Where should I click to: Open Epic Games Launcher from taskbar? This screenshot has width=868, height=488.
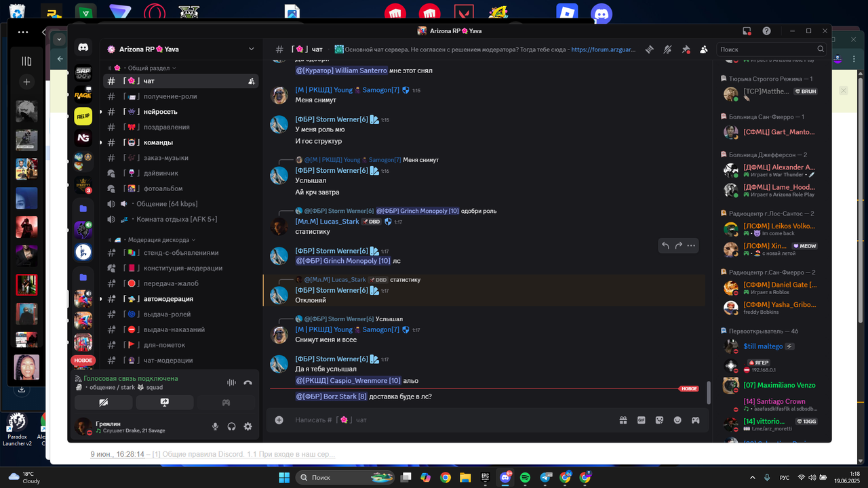click(x=486, y=478)
